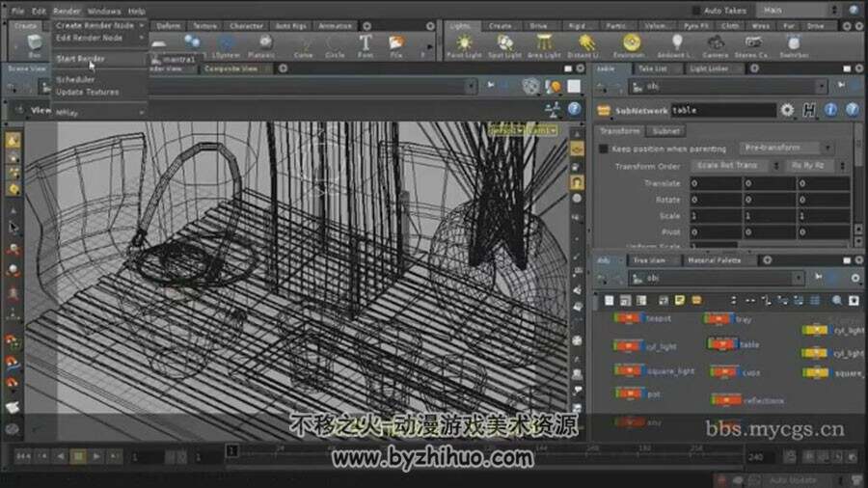
Task: Select the viewport lighting bulb icon
Action: (553, 86)
